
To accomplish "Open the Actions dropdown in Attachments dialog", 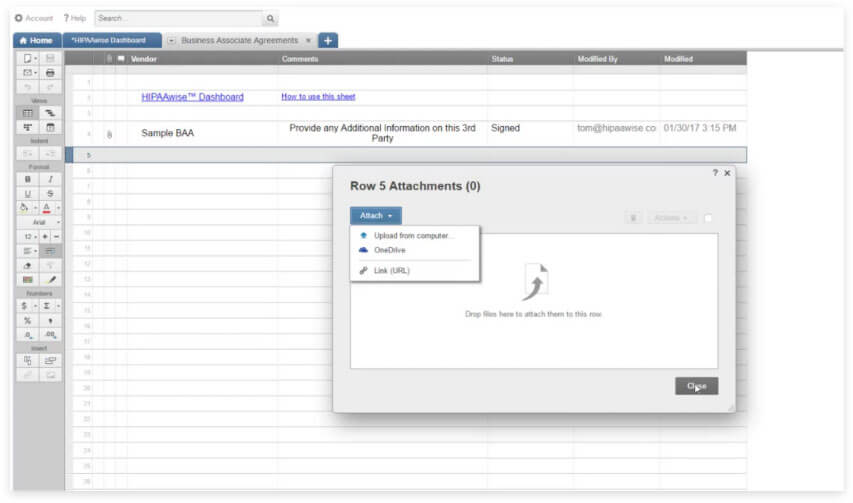I will click(x=671, y=218).
